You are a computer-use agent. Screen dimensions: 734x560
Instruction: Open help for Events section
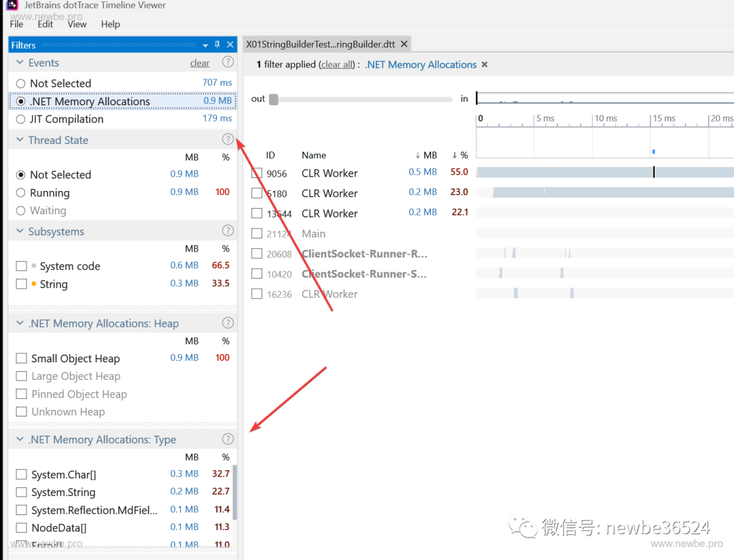coord(228,62)
